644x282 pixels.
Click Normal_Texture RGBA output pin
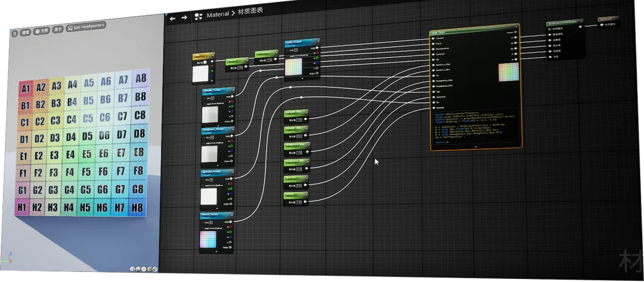coord(231,247)
